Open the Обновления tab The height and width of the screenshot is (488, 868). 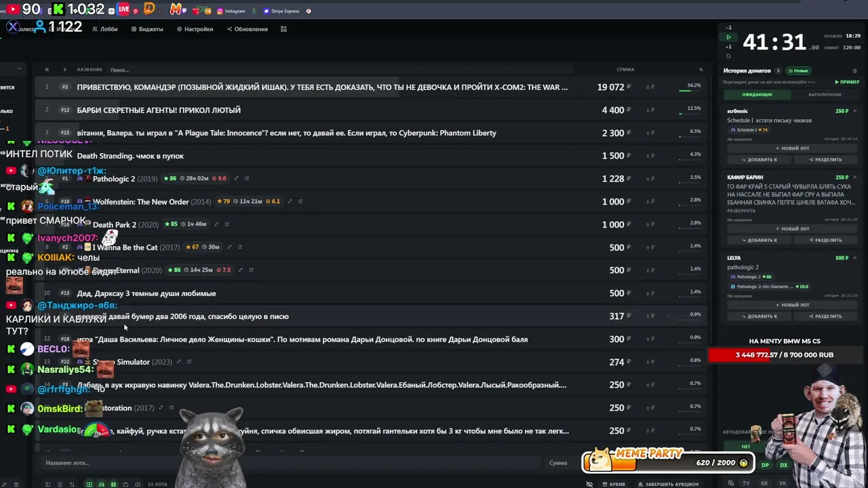point(248,29)
